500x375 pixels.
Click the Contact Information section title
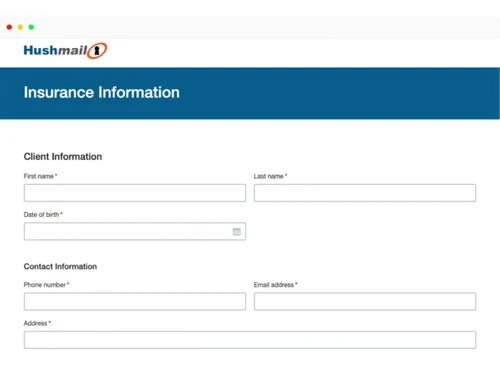[x=60, y=266]
